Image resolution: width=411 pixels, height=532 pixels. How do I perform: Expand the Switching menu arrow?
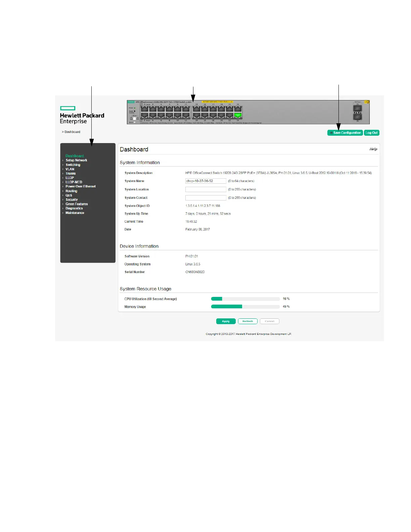63,165
